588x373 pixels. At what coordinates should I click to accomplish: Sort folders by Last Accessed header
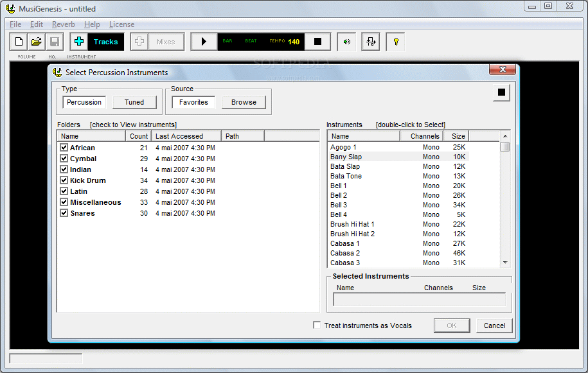click(186, 136)
